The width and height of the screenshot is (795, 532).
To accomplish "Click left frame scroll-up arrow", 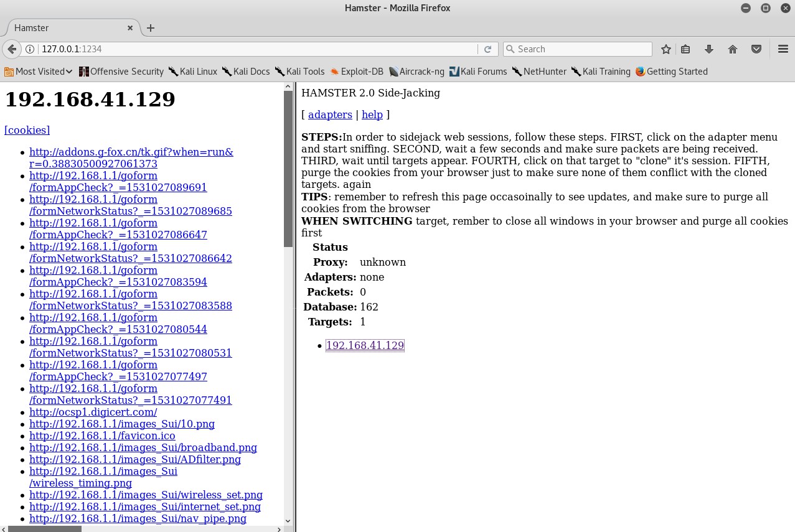I will tap(288, 86).
